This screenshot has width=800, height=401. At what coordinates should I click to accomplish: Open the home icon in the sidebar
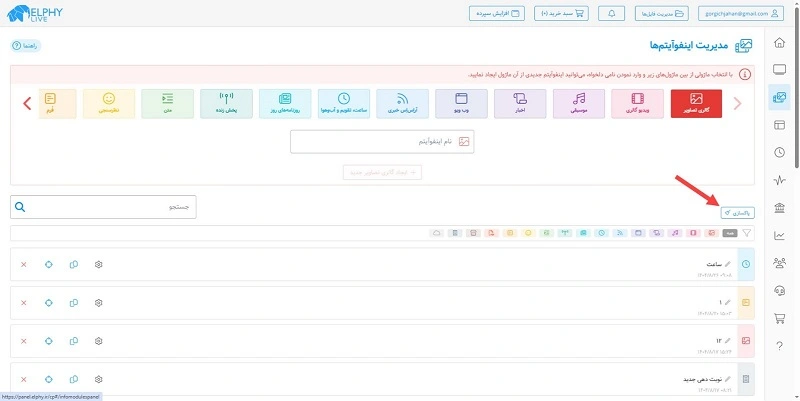click(x=780, y=42)
